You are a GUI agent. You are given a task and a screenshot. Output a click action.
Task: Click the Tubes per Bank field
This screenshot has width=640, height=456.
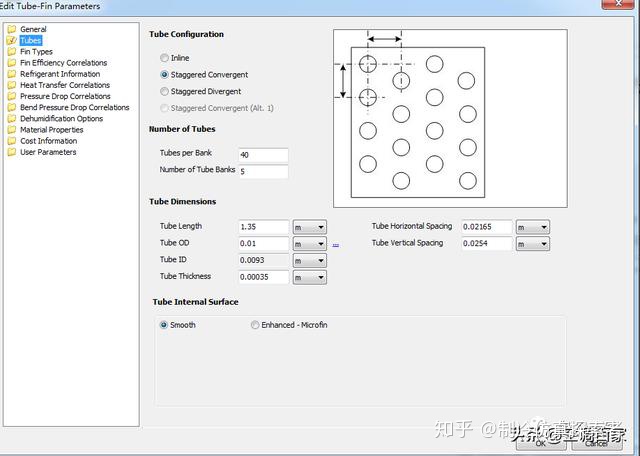click(x=263, y=155)
